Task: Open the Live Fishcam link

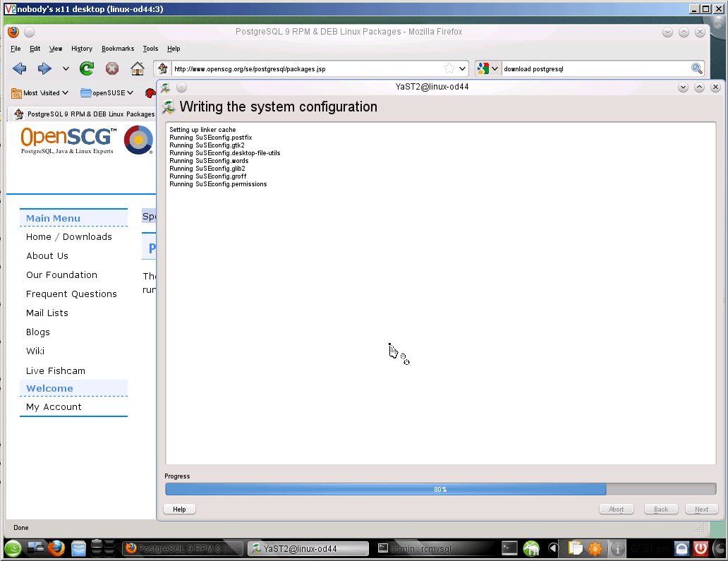Action: (x=56, y=370)
